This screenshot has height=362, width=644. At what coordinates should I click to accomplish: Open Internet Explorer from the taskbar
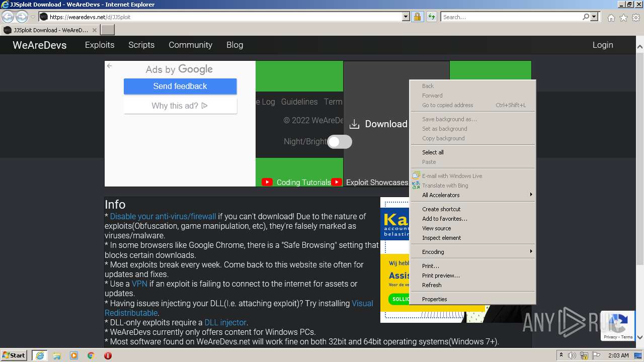click(x=39, y=355)
